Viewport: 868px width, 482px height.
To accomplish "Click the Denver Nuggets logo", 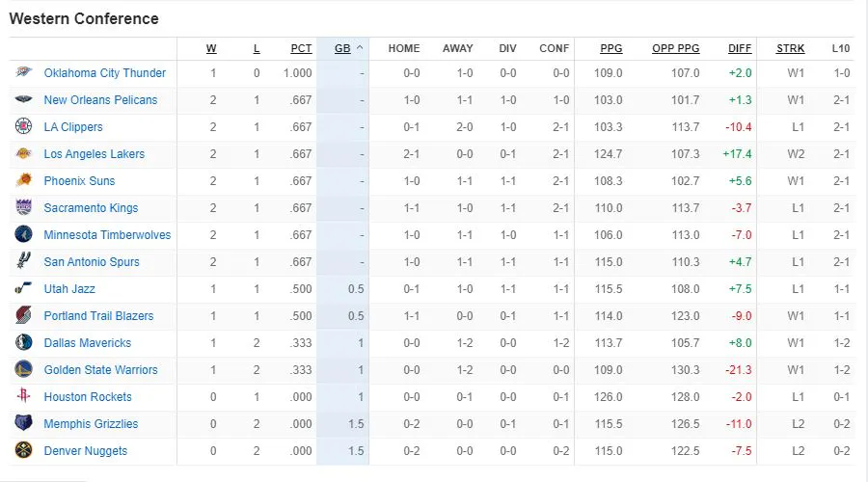I will [24, 450].
